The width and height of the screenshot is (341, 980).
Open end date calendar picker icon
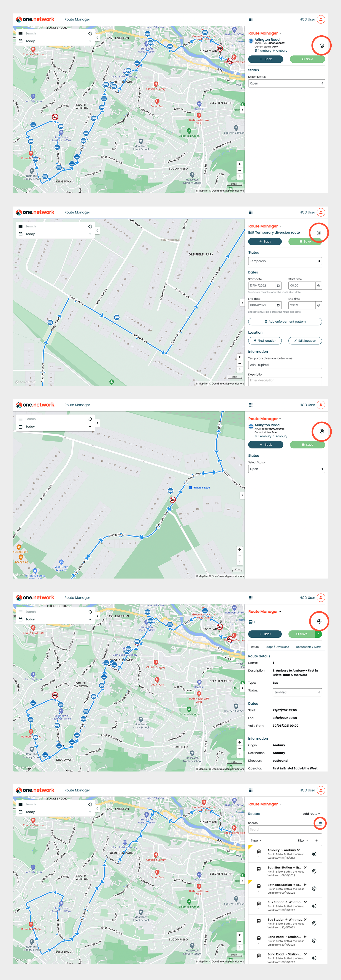click(x=278, y=305)
